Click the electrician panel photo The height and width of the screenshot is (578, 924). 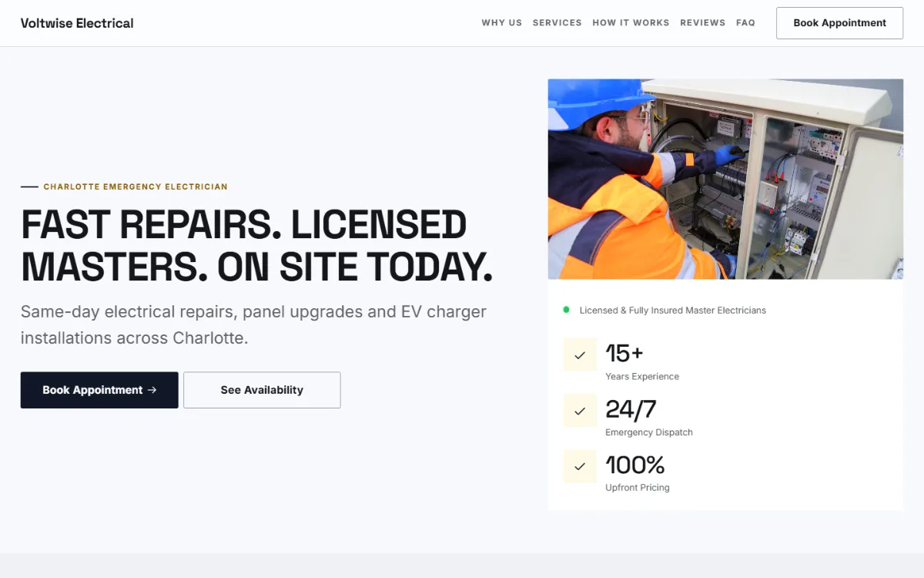[x=725, y=179]
